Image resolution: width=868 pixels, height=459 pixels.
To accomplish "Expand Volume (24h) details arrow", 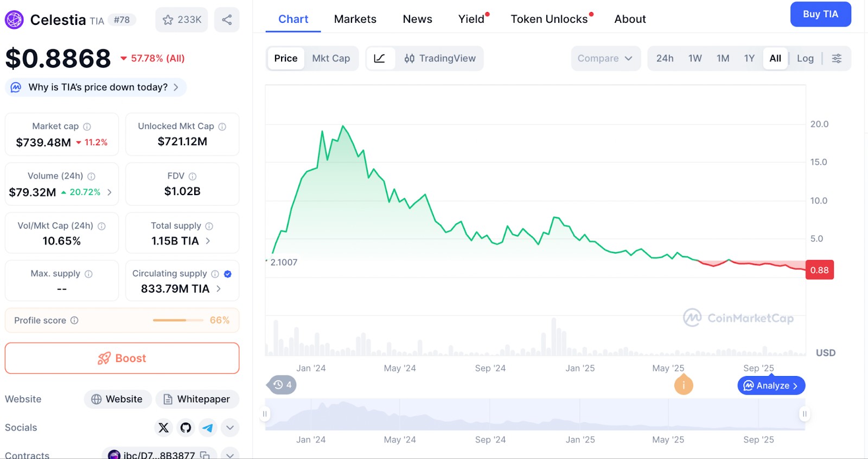I will (x=109, y=192).
